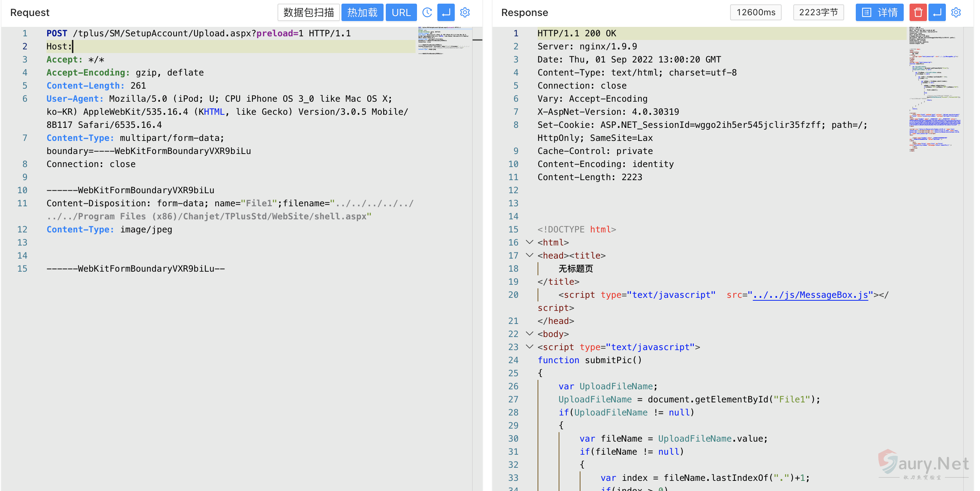The image size is (980, 491).
Task: Click the request code minimap thumbnail
Action: coord(444,41)
